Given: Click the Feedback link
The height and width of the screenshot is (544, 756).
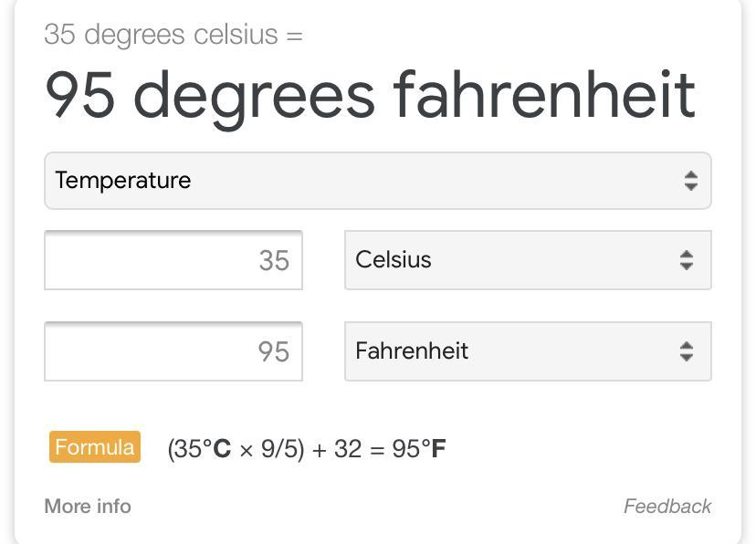Looking at the screenshot, I should pos(667,506).
